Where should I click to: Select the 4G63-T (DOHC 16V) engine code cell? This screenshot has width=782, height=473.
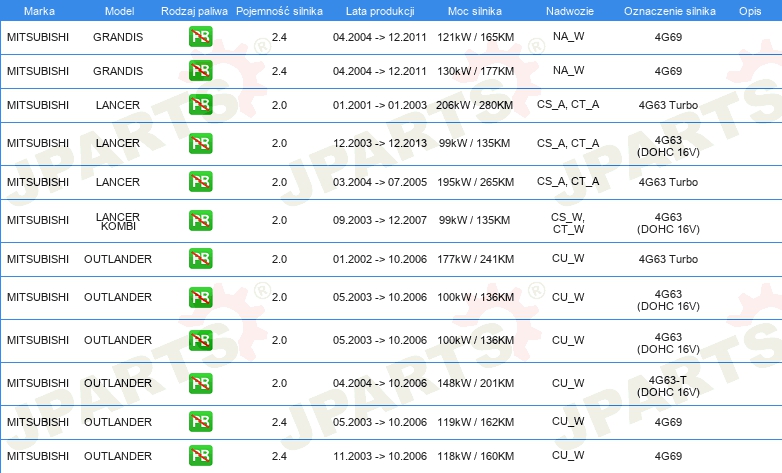(668, 386)
